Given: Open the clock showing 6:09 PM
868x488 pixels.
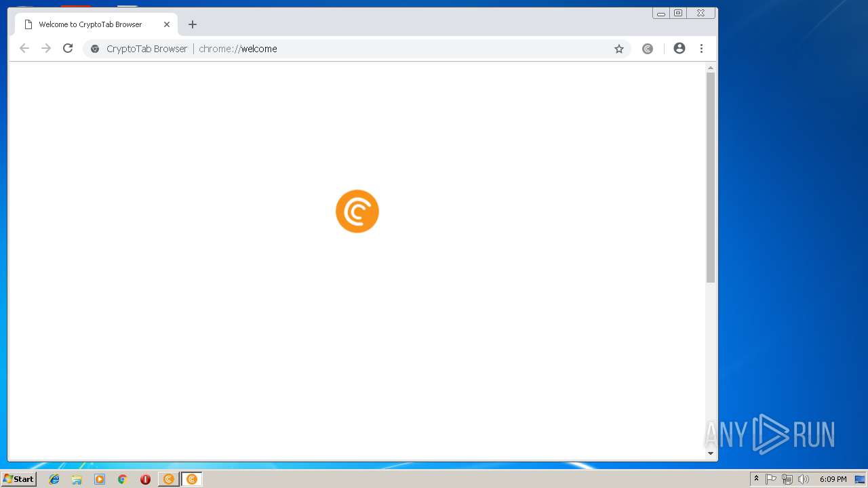Looking at the screenshot, I should click(x=833, y=479).
